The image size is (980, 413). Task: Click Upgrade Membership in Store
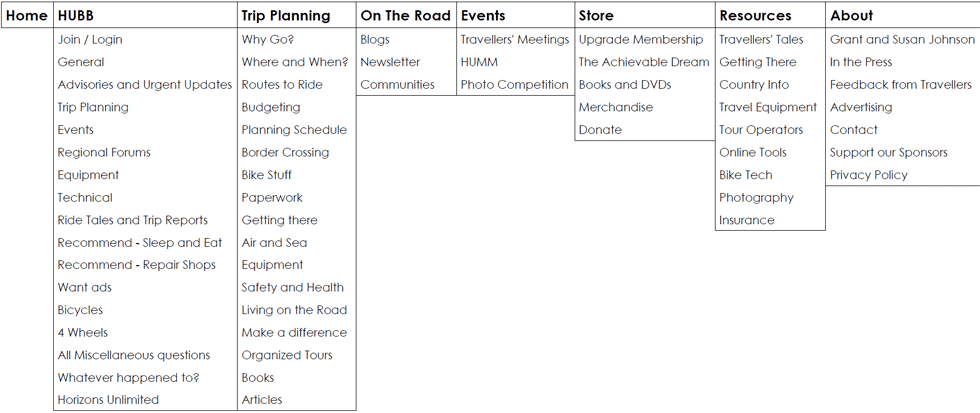[641, 39]
